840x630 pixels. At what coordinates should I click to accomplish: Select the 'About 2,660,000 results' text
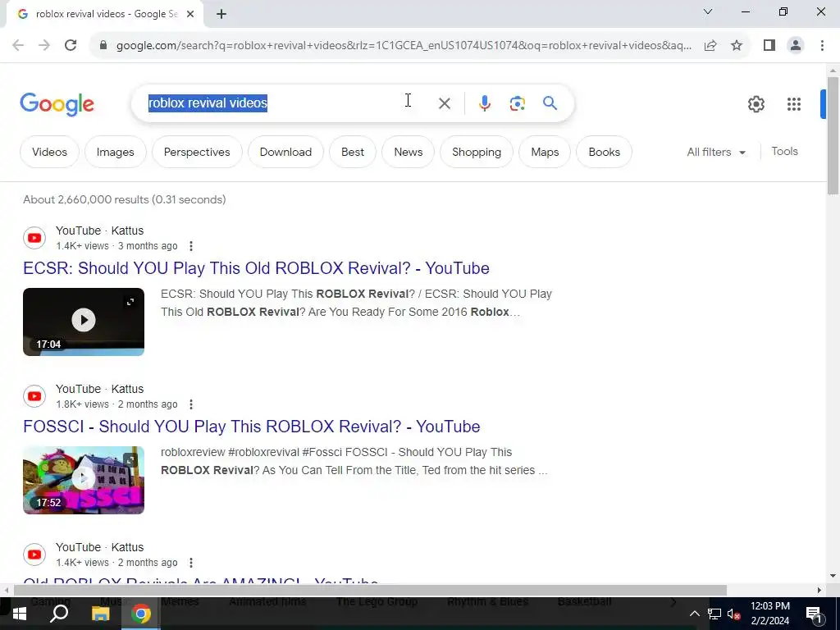pos(86,200)
